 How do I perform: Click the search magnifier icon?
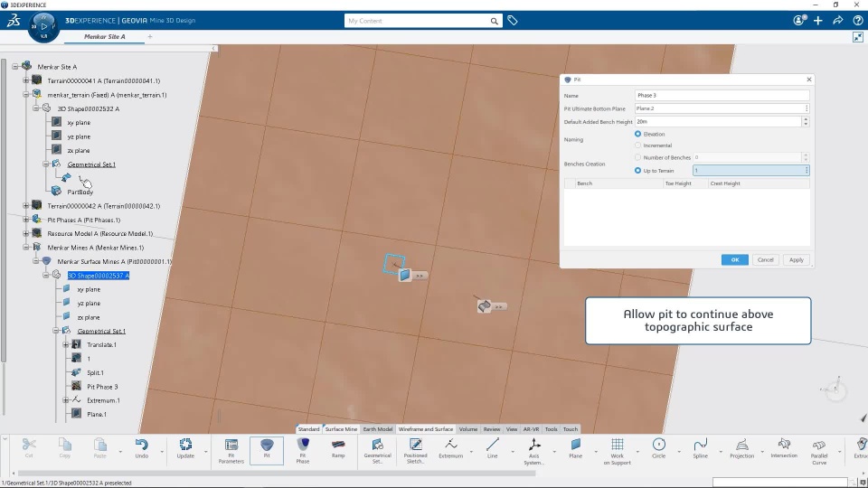coord(494,21)
